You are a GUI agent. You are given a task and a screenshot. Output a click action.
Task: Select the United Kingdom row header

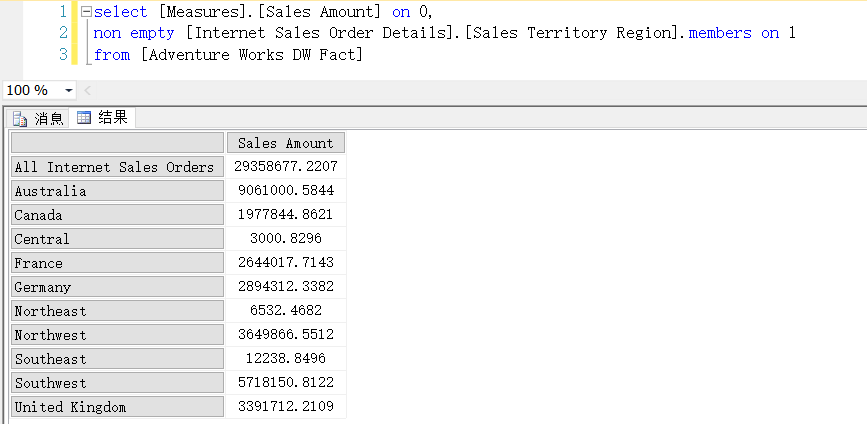point(117,407)
